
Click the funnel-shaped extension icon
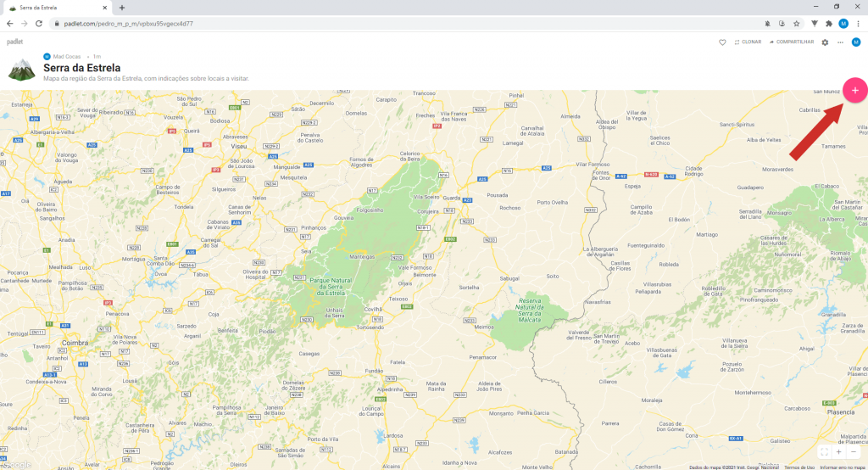pos(815,23)
